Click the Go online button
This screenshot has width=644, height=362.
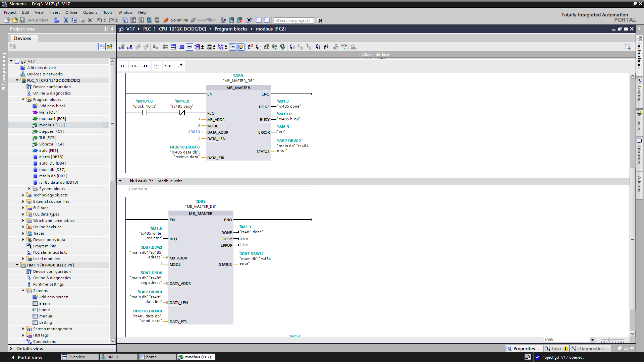176,20
